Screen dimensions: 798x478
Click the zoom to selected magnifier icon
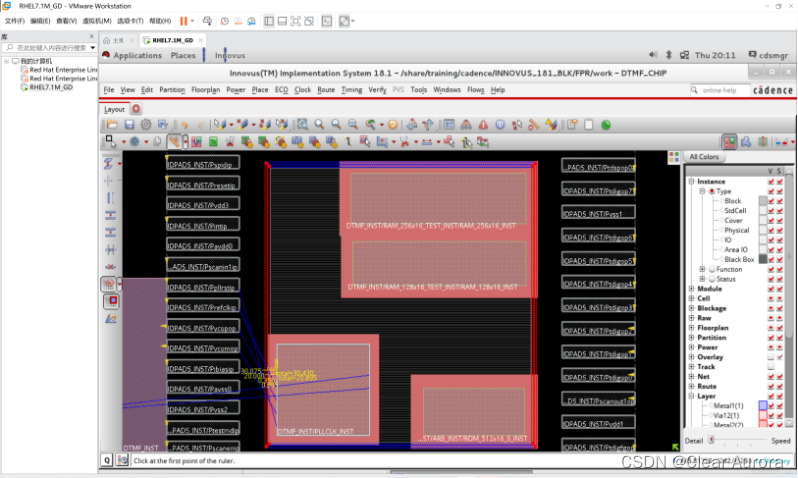[x=353, y=125]
